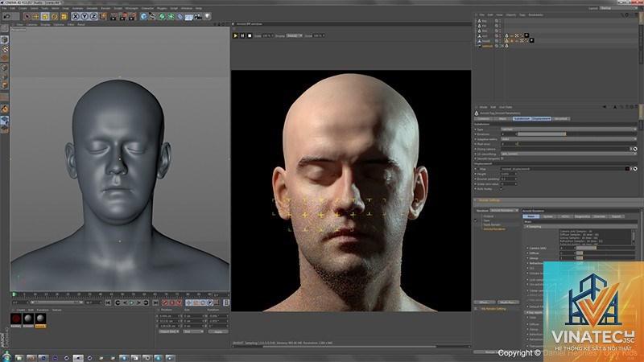
Task: Toggle the X axis lock
Action: (x=75, y=16)
